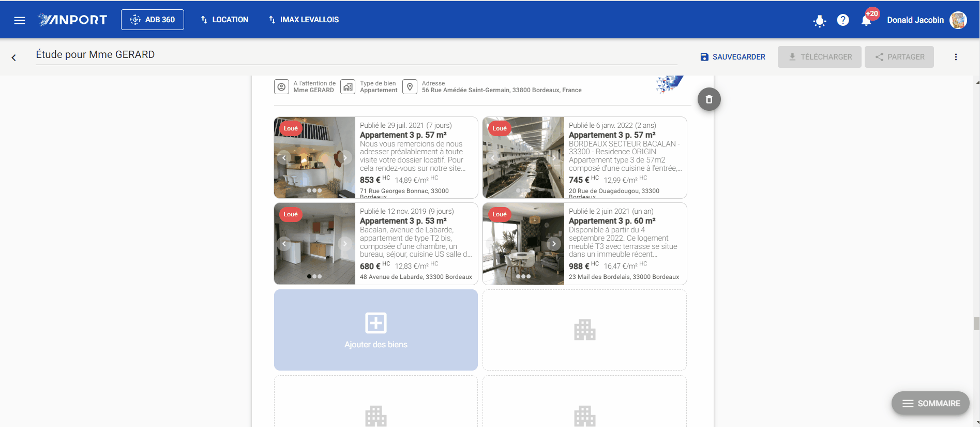Click the Yanport logo
Screen dimensions: 980x427
(x=73, y=20)
